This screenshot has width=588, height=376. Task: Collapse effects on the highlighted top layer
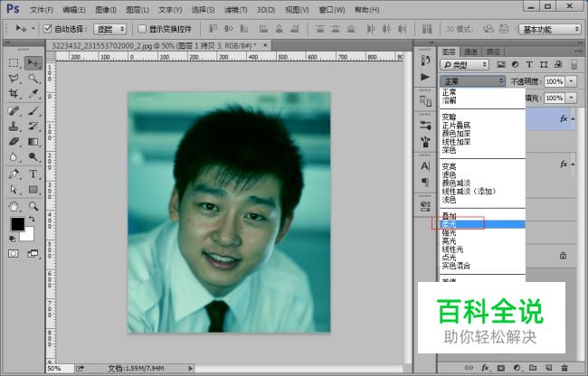573,119
